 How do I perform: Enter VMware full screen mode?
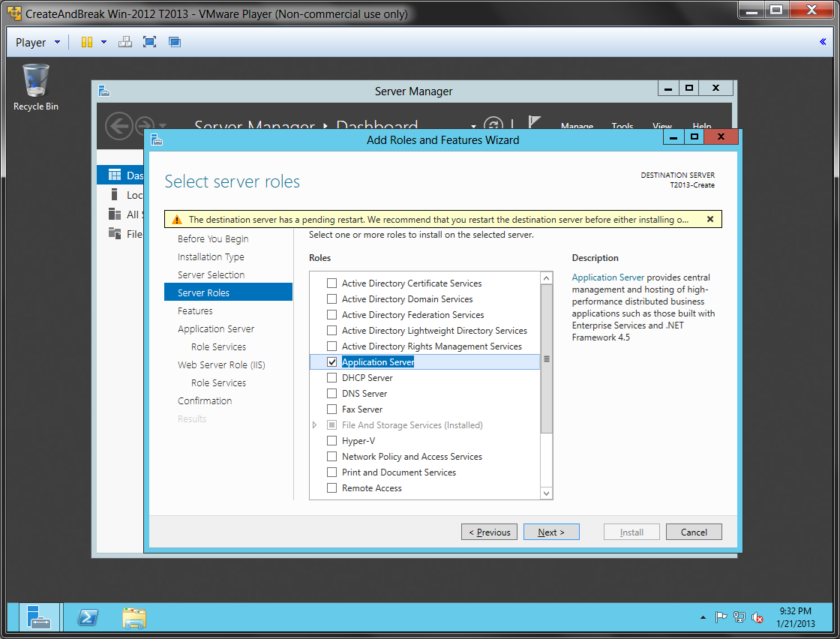[149, 42]
